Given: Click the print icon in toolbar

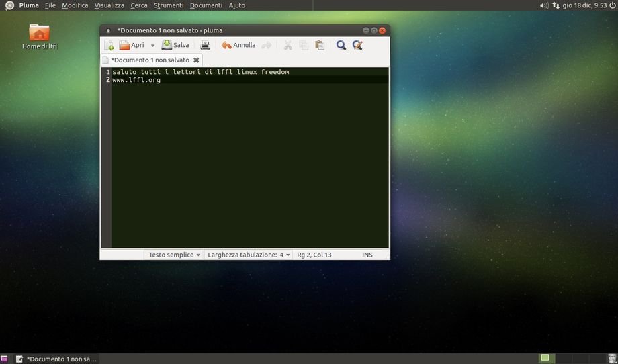Looking at the screenshot, I should click(x=206, y=46).
